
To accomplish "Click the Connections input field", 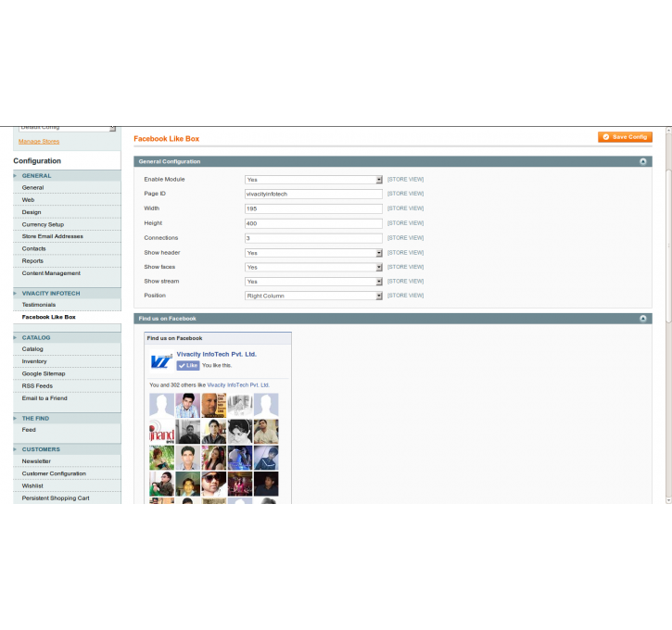I will pos(313,238).
